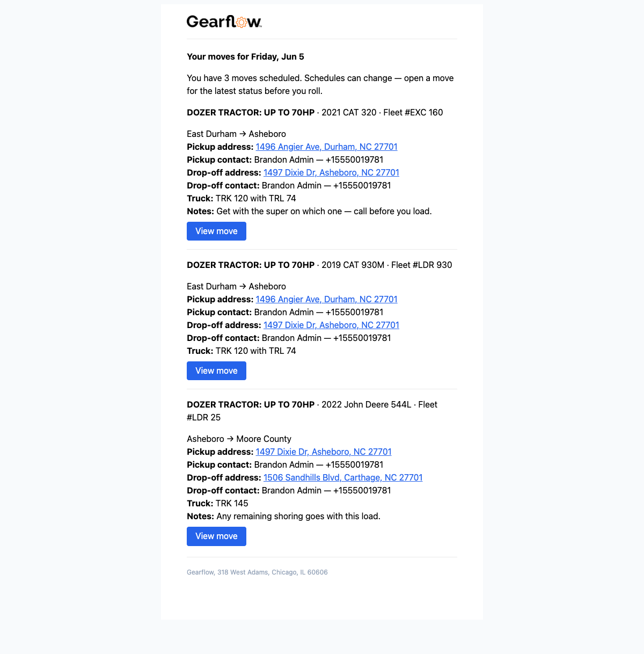Click the 'Get with the super' notes text
Viewport: 644px width, 654px height.
point(324,211)
